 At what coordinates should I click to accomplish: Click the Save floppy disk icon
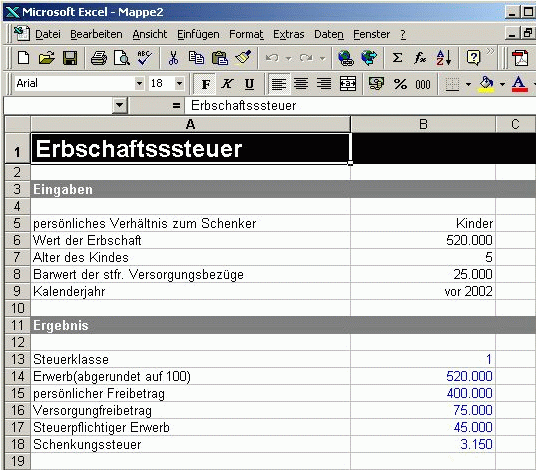point(70,58)
